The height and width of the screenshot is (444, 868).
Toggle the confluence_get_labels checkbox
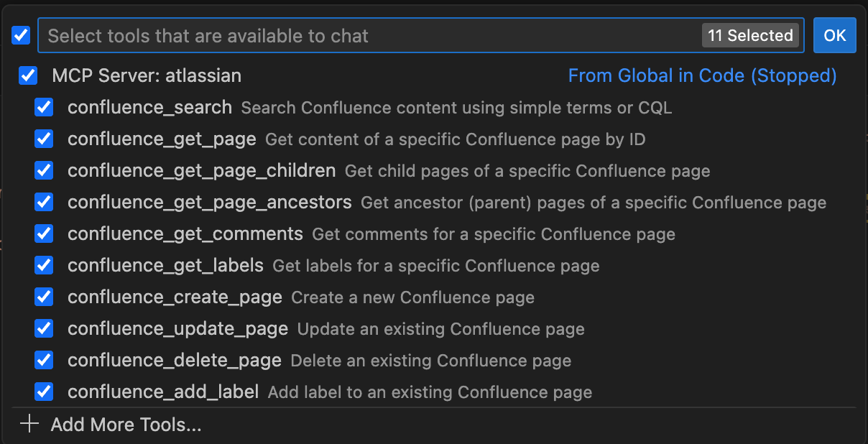coord(44,265)
